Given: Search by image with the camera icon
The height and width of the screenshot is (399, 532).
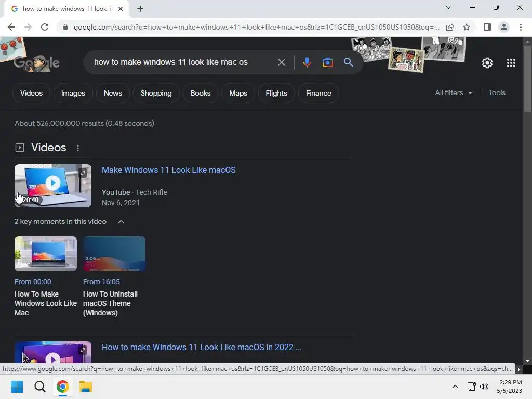Looking at the screenshot, I should pyautogui.click(x=327, y=62).
